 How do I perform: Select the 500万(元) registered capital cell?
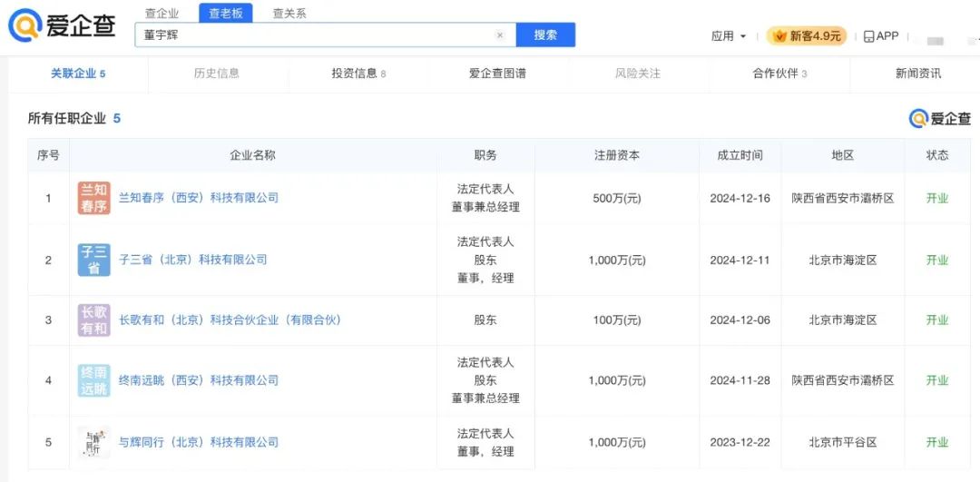click(x=617, y=199)
